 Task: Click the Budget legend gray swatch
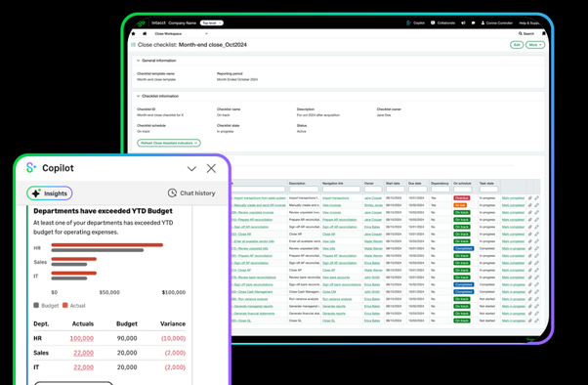pyautogui.click(x=36, y=305)
